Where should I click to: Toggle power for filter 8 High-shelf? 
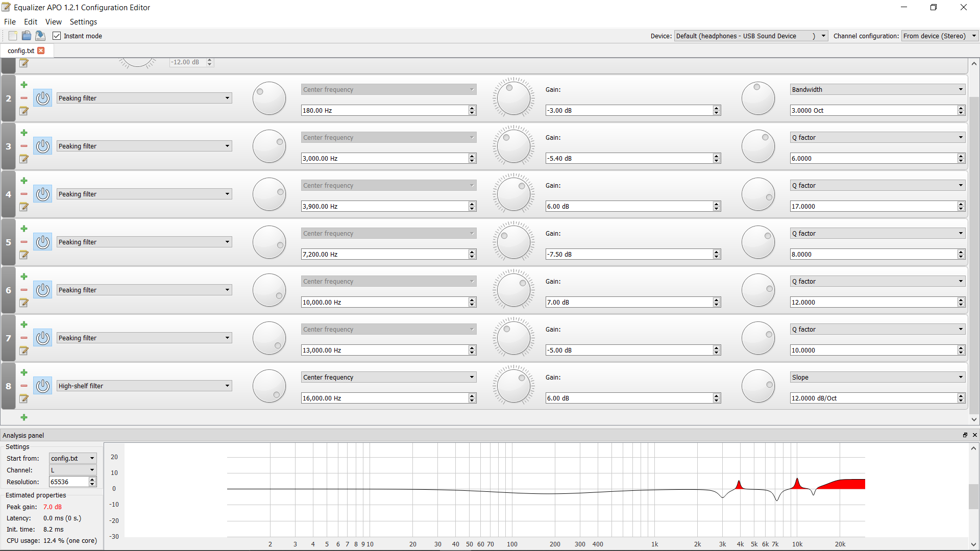43,386
